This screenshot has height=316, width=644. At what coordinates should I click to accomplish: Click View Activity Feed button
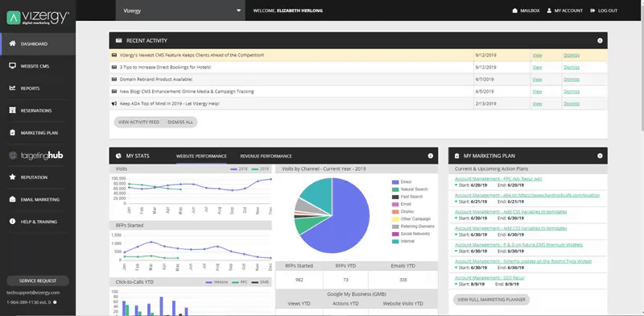tap(138, 123)
